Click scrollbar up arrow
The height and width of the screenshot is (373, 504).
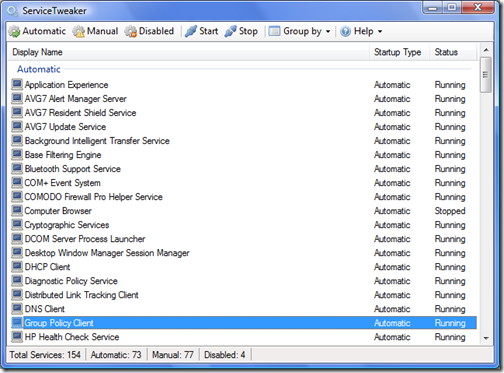486,50
